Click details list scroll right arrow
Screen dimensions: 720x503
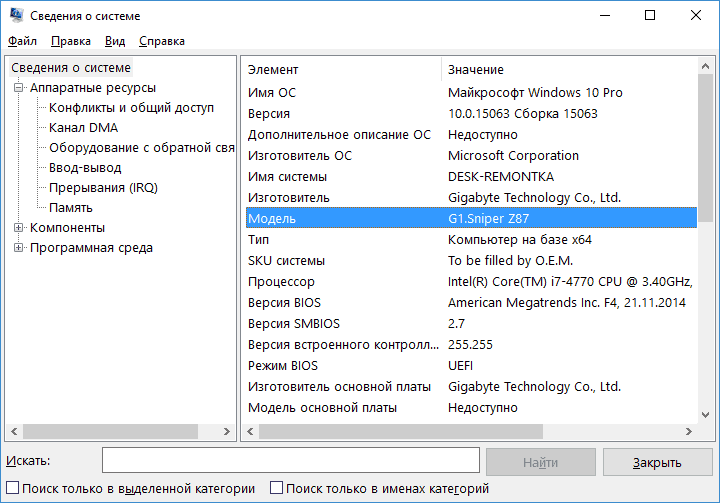[x=689, y=431]
